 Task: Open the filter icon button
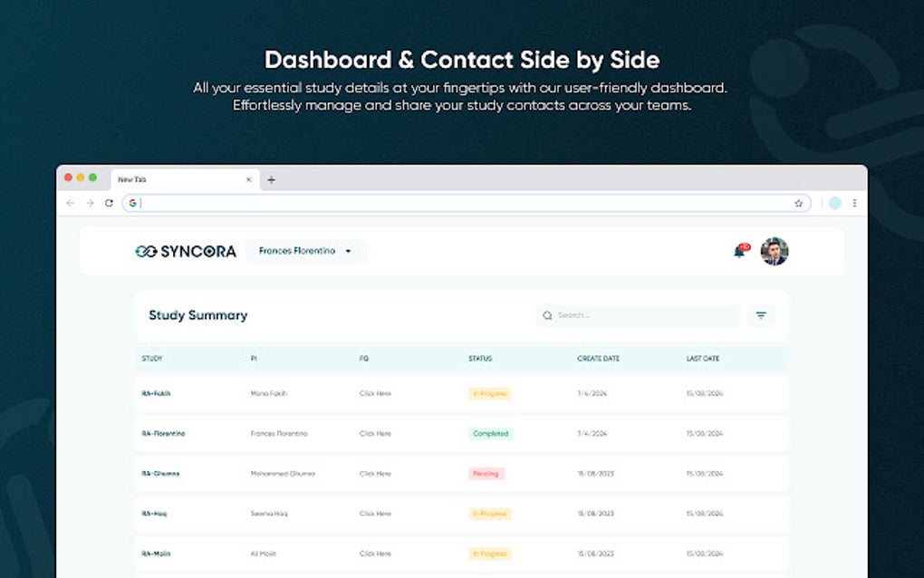(x=761, y=316)
